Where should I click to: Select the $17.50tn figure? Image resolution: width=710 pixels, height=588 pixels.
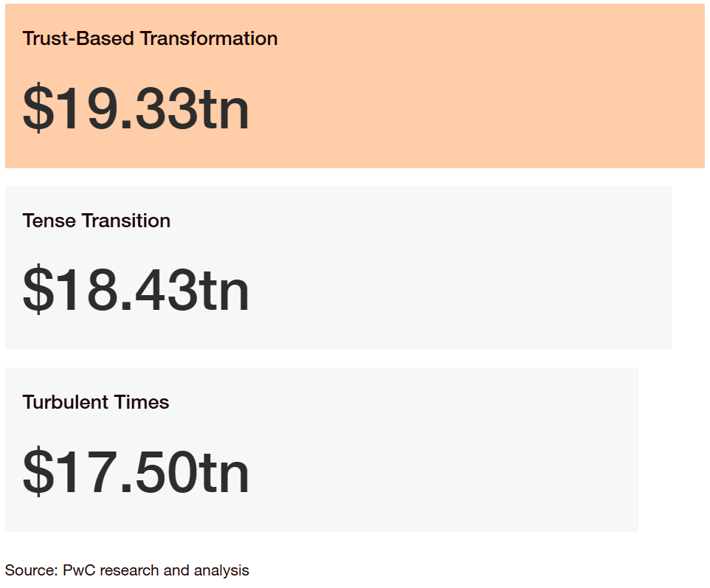pyautogui.click(x=136, y=471)
